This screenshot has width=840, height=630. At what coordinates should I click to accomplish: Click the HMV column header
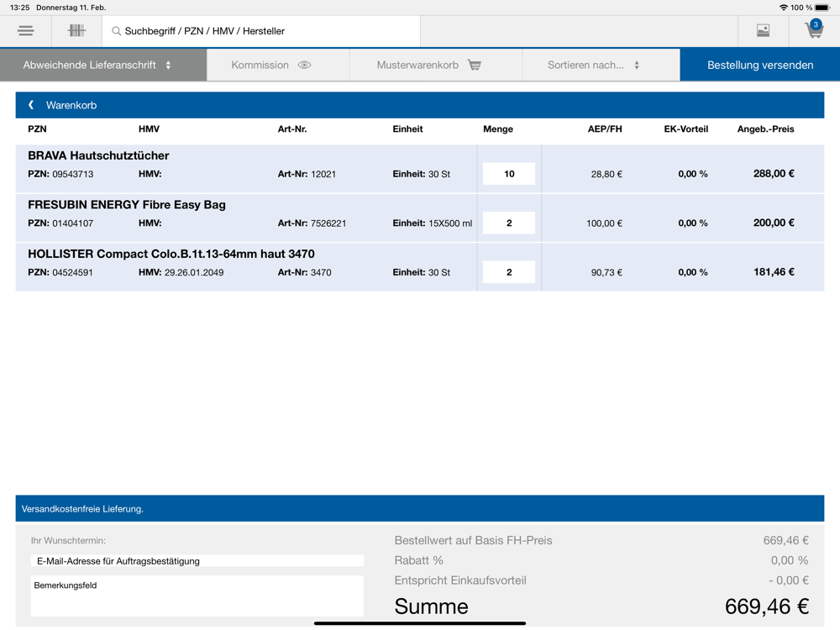click(x=149, y=129)
